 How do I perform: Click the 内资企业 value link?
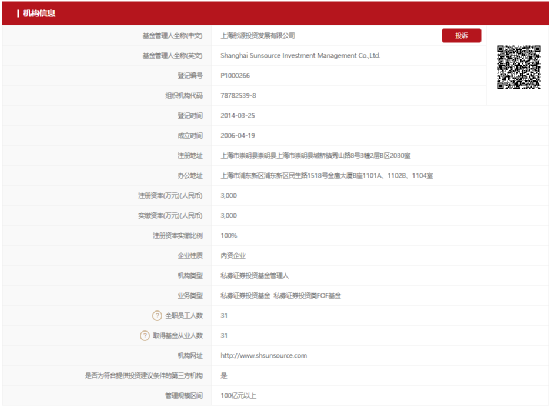pyautogui.click(x=233, y=256)
